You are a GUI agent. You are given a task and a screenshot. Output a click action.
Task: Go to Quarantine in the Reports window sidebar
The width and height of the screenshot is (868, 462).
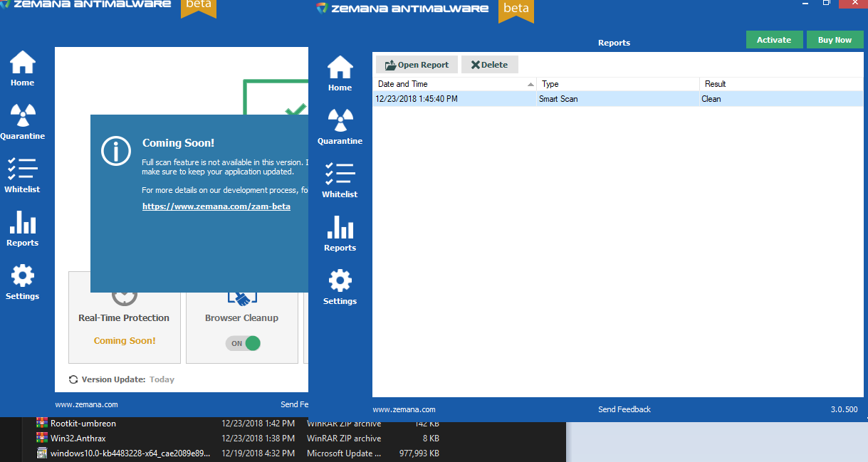pyautogui.click(x=340, y=127)
